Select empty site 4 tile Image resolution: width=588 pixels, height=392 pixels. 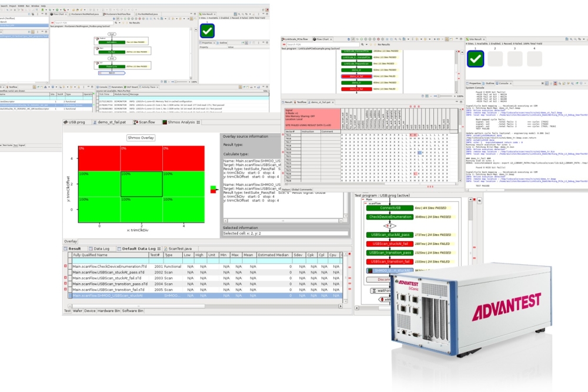pyautogui.click(x=534, y=59)
